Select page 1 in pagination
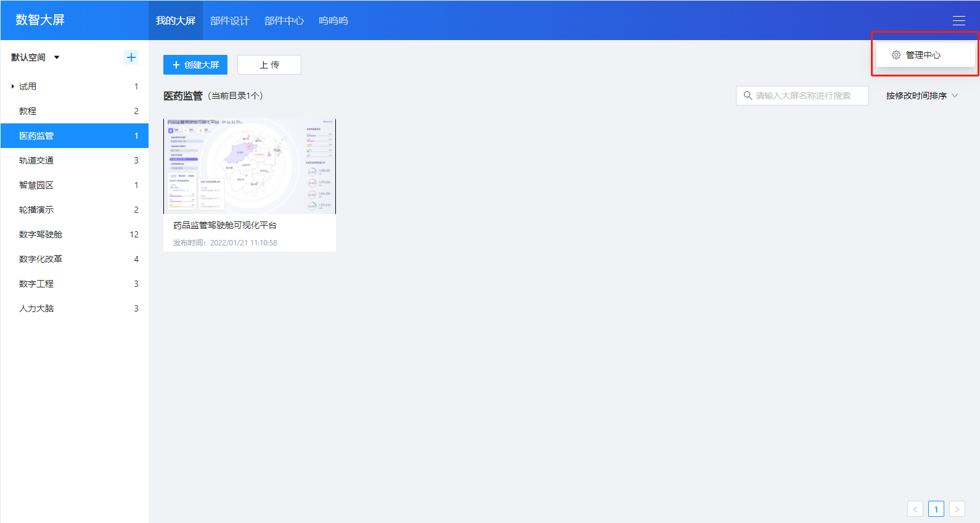 (936, 509)
